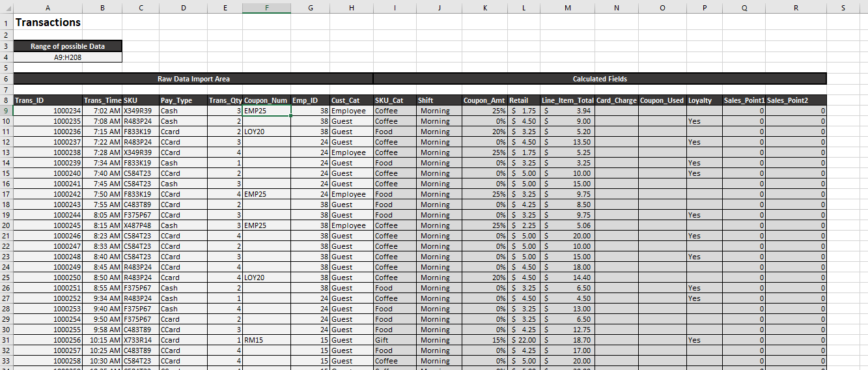Select the 5.06 line total cell
The image size is (868, 370).
coord(568,225)
